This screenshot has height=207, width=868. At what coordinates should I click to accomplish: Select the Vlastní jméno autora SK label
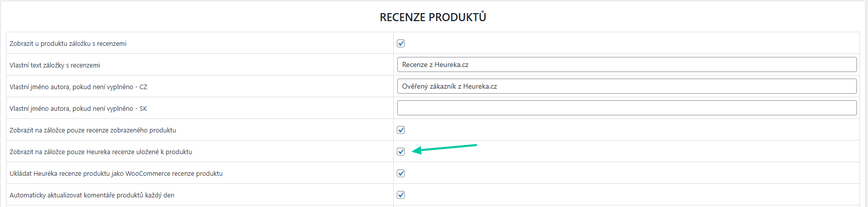(x=78, y=109)
